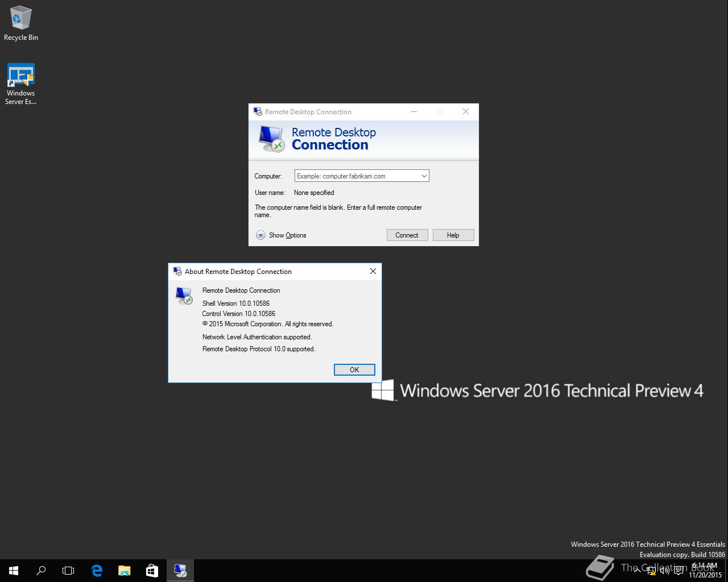Viewport: 728px width, 582px height.
Task: Launch Microsoft Edge from the taskbar
Action: click(x=97, y=571)
